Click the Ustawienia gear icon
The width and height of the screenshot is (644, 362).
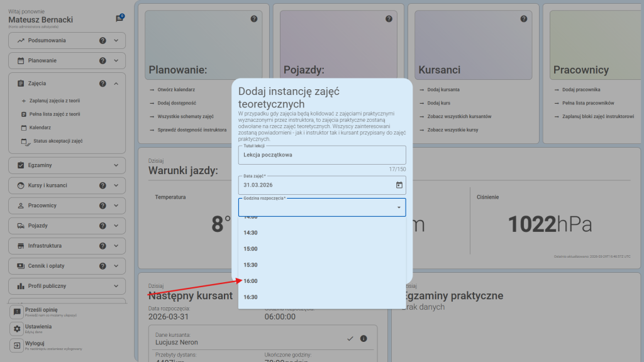point(17,329)
